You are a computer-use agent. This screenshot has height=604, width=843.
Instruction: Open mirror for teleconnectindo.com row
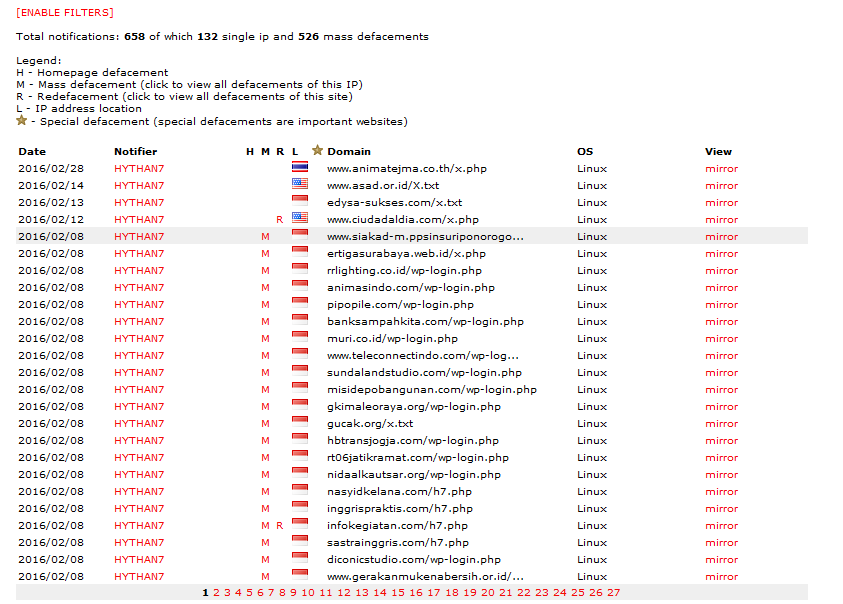[721, 356]
